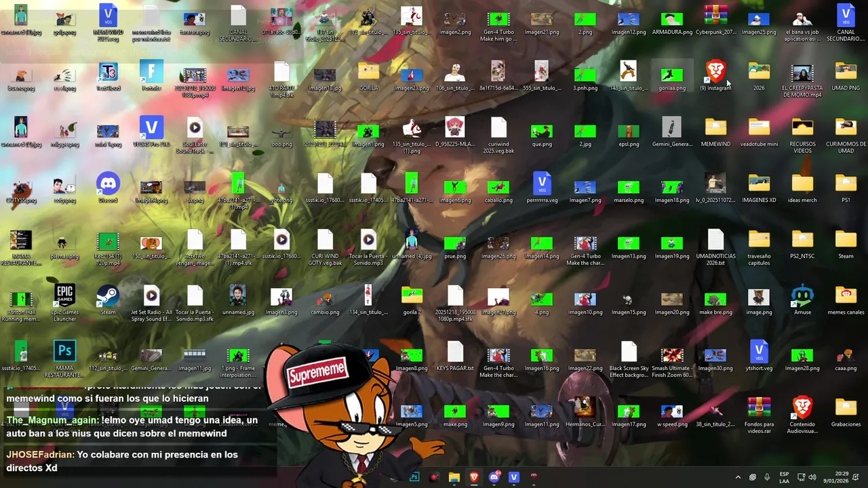Select the CURIMOMOS DE UMAD folder

coord(846,135)
